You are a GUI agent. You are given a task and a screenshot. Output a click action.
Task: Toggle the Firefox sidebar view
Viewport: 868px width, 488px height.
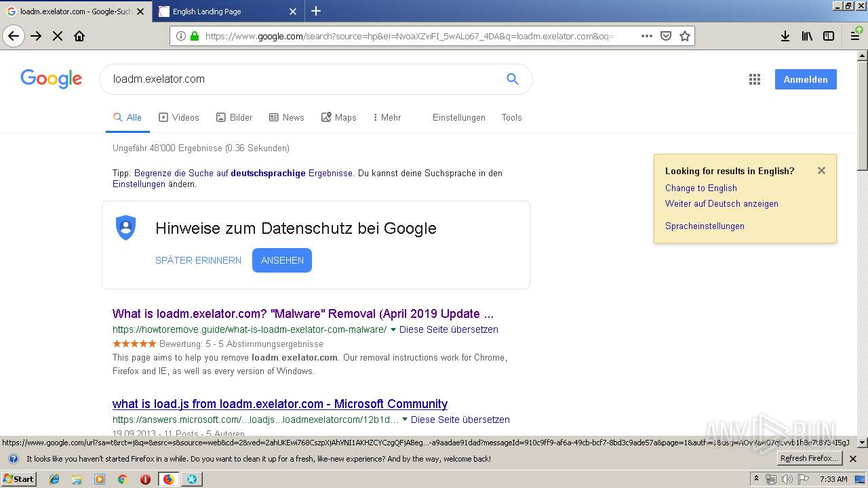829,36
